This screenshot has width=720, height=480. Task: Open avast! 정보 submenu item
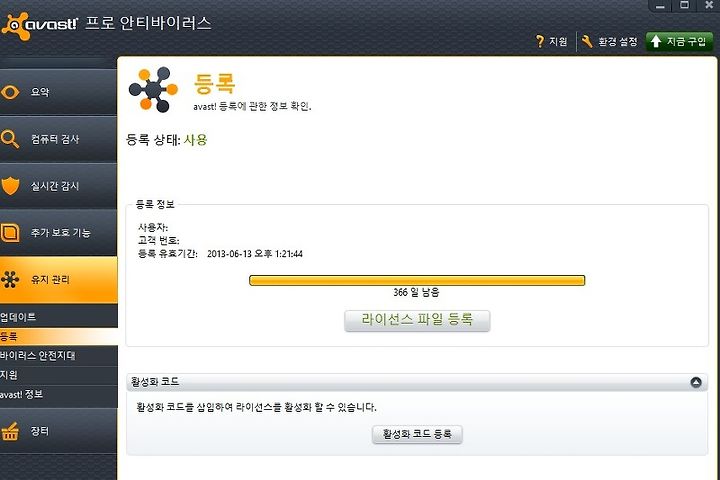[59, 394]
